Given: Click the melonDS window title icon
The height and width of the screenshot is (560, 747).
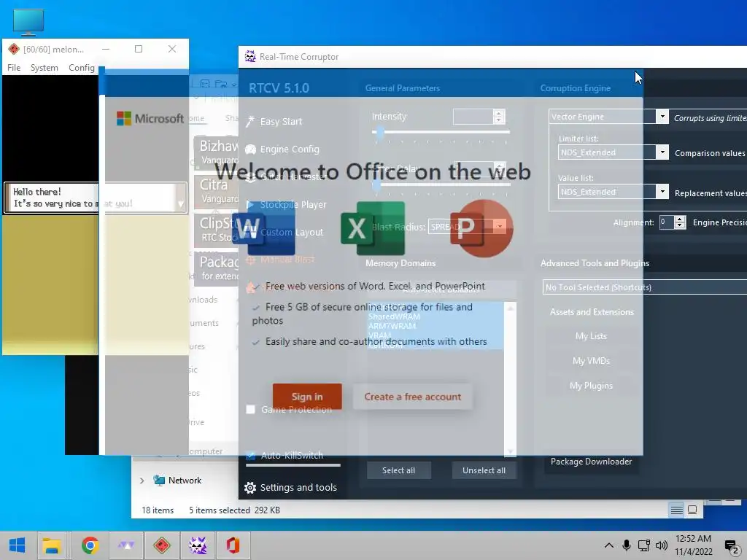Looking at the screenshot, I should click(13, 49).
